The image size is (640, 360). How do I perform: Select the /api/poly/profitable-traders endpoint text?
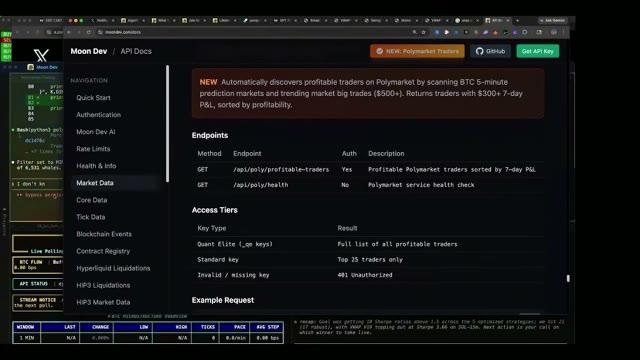tap(281, 169)
